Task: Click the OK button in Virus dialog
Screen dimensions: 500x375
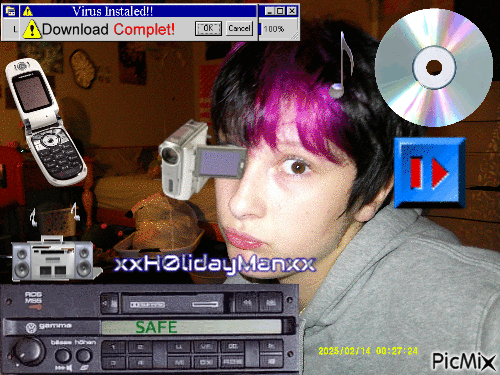Action: [x=208, y=29]
